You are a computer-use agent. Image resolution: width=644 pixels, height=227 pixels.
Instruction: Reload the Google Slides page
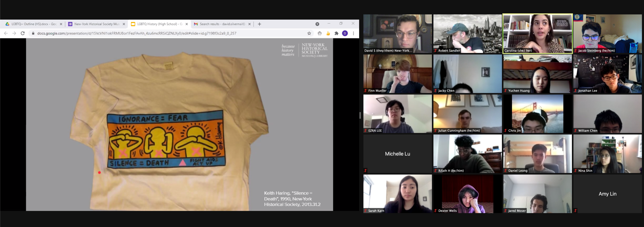pyautogui.click(x=23, y=33)
